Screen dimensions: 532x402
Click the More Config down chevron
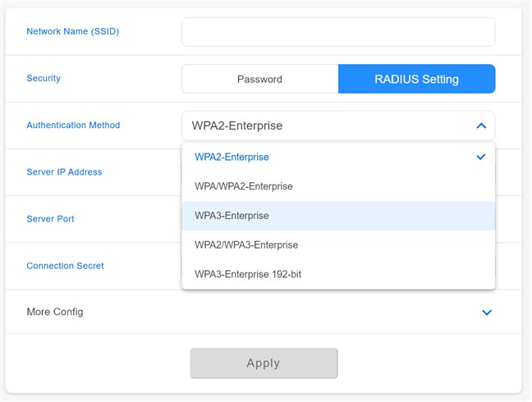point(486,313)
